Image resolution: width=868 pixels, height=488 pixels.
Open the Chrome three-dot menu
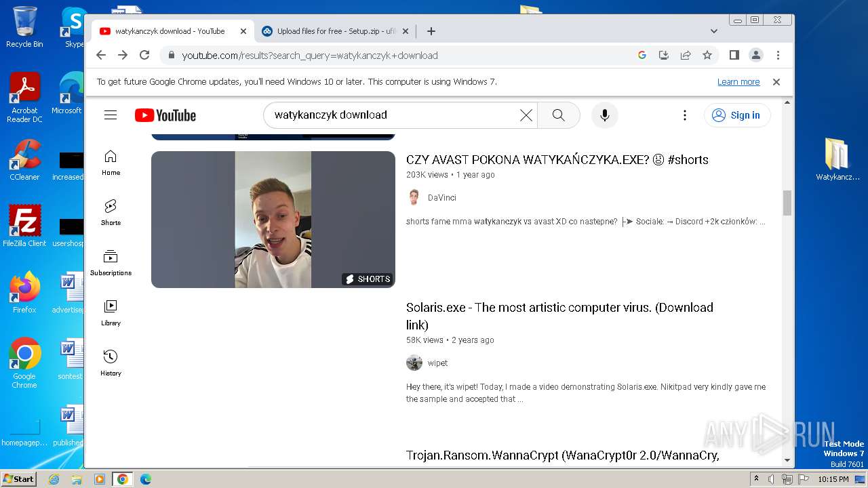point(778,56)
